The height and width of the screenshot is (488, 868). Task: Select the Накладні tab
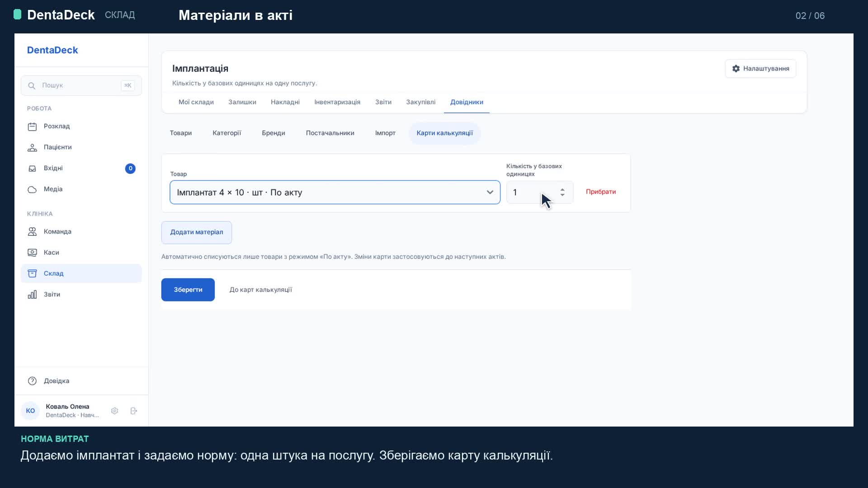pos(285,102)
